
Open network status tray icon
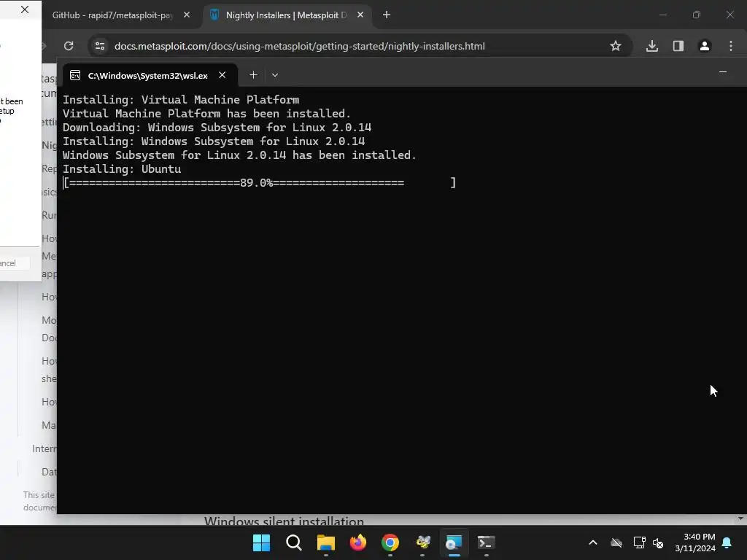pyautogui.click(x=639, y=542)
